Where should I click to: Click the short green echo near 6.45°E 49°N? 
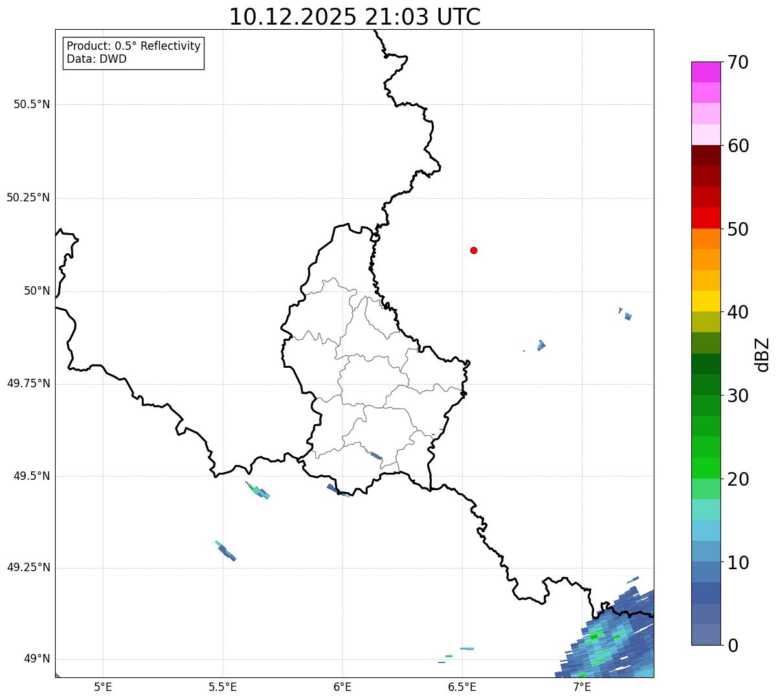(x=449, y=656)
